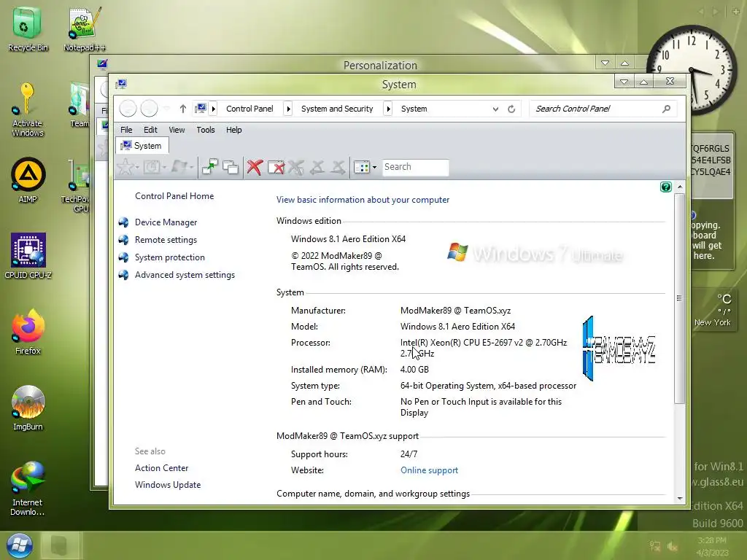Viewport: 747px width, 560px height.
Task: Click the star favorites toolbar icon
Action: [125, 167]
